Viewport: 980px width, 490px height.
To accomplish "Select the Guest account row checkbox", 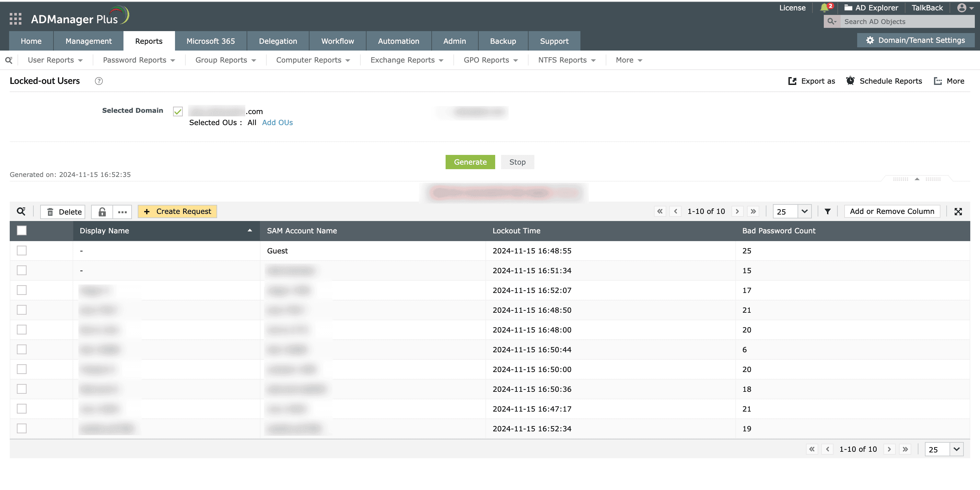I will [x=22, y=251].
